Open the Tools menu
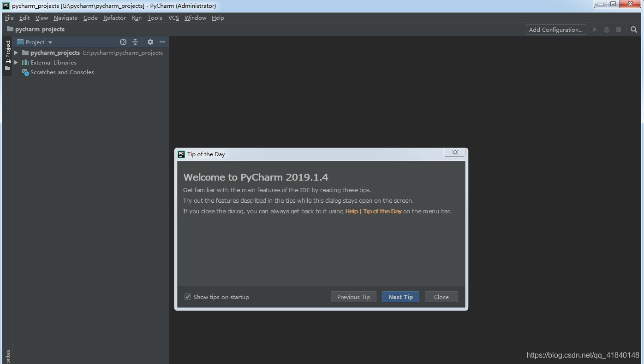This screenshot has height=364, width=644. 155,18
